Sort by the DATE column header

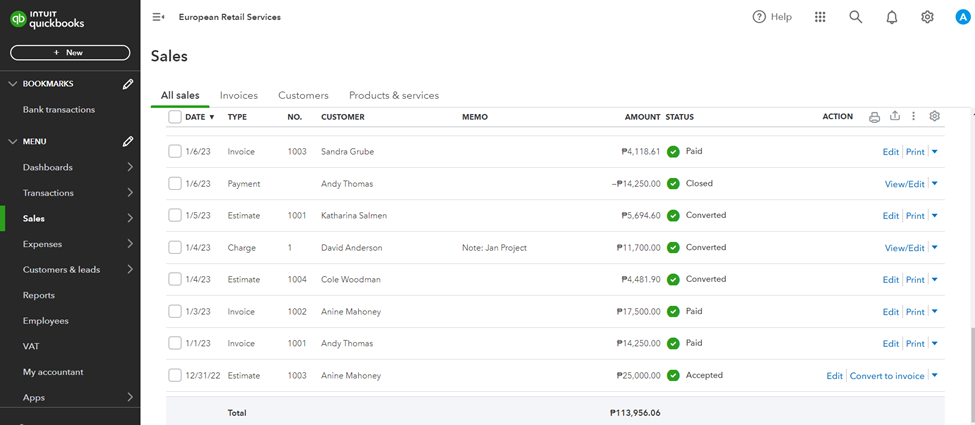tap(199, 117)
